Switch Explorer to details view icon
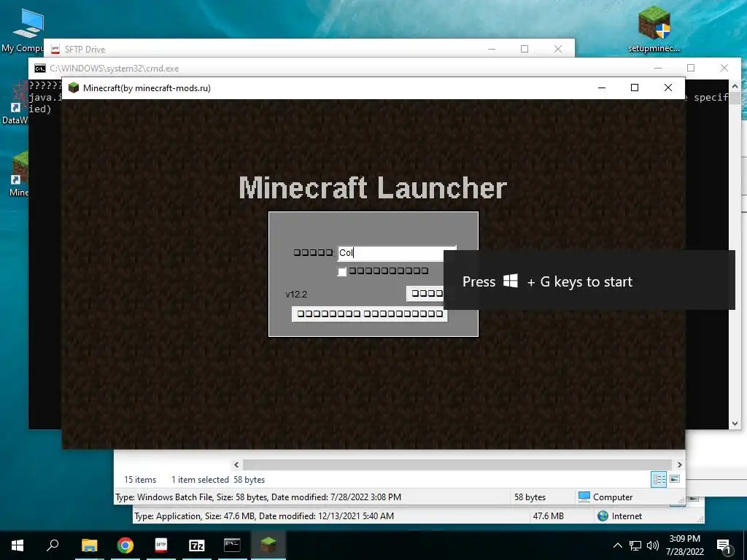 (x=659, y=479)
